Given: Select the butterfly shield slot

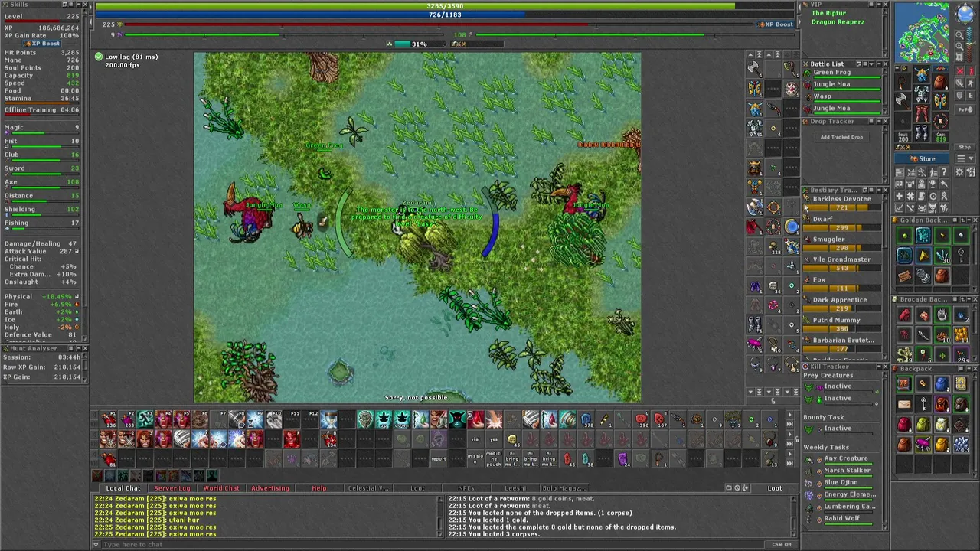Looking at the screenshot, I should (940, 101).
